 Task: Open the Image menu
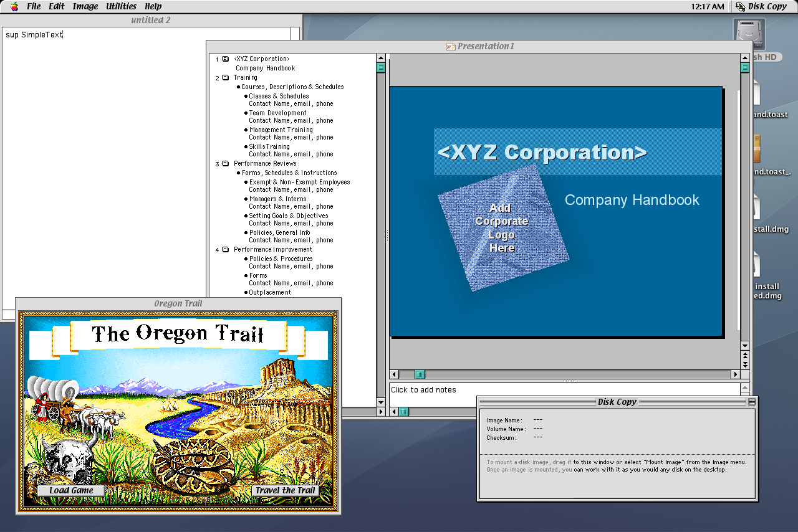(x=85, y=6)
